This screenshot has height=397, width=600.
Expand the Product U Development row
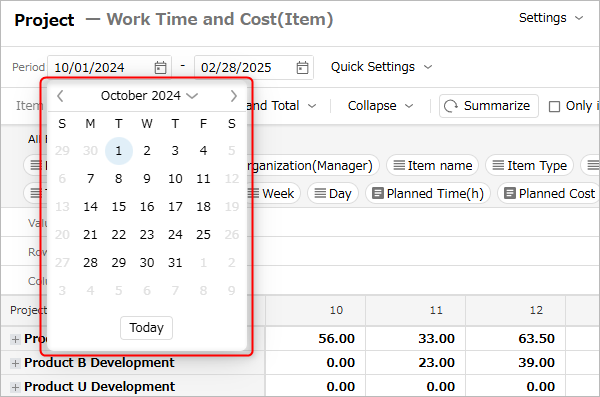click(x=15, y=387)
